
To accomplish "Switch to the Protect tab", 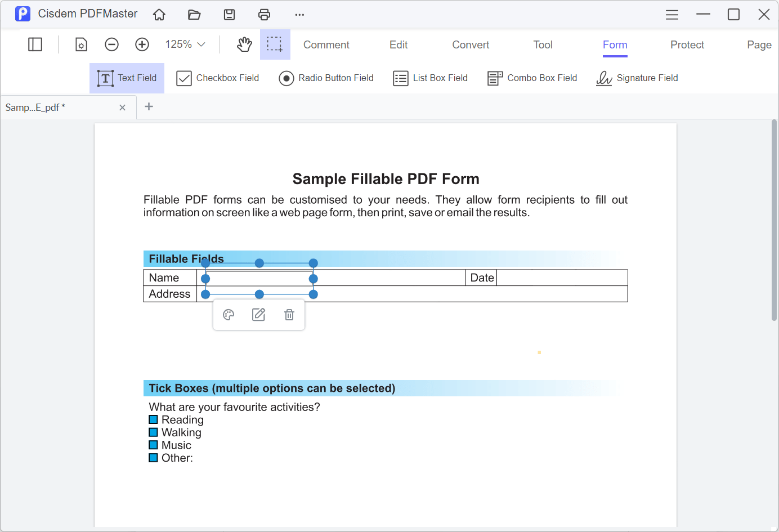I will 687,44.
